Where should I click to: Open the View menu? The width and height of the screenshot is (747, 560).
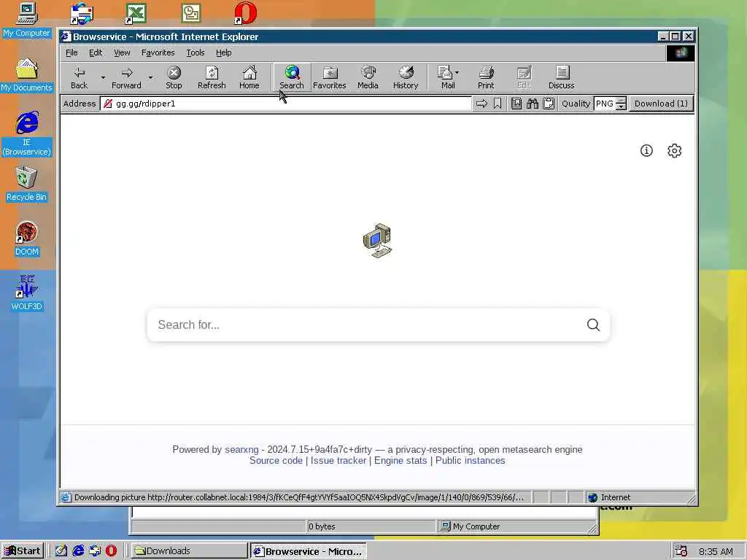122,52
